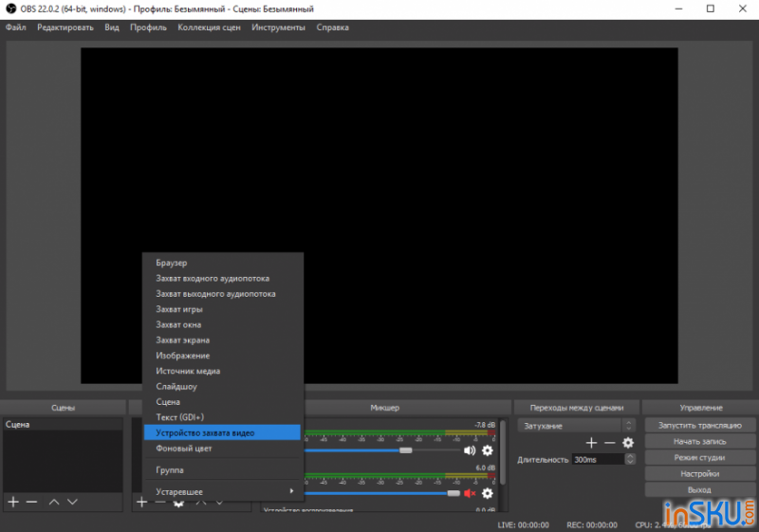
Task: Open the Коллекция сцен menu
Action: 209,28
